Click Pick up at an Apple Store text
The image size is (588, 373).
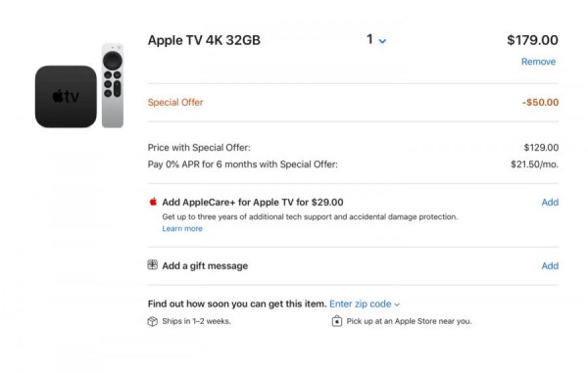click(x=409, y=321)
